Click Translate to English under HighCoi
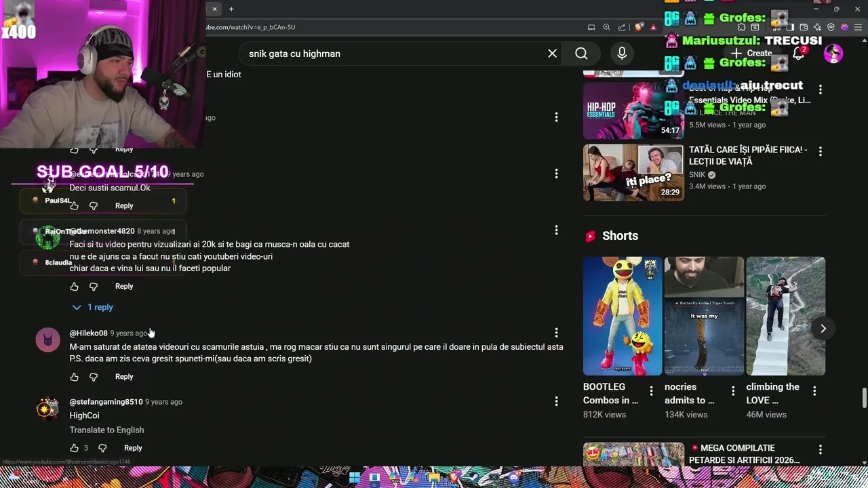This screenshot has width=868, height=488. (106, 430)
